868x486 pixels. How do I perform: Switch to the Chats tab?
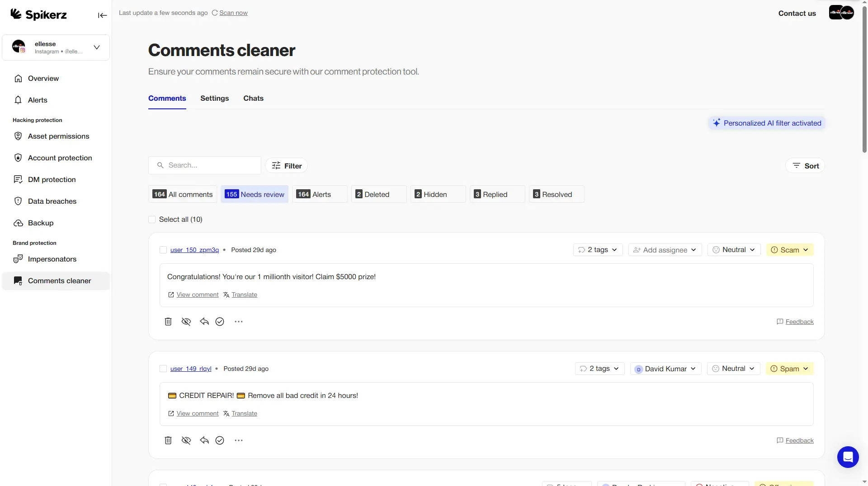254,98
